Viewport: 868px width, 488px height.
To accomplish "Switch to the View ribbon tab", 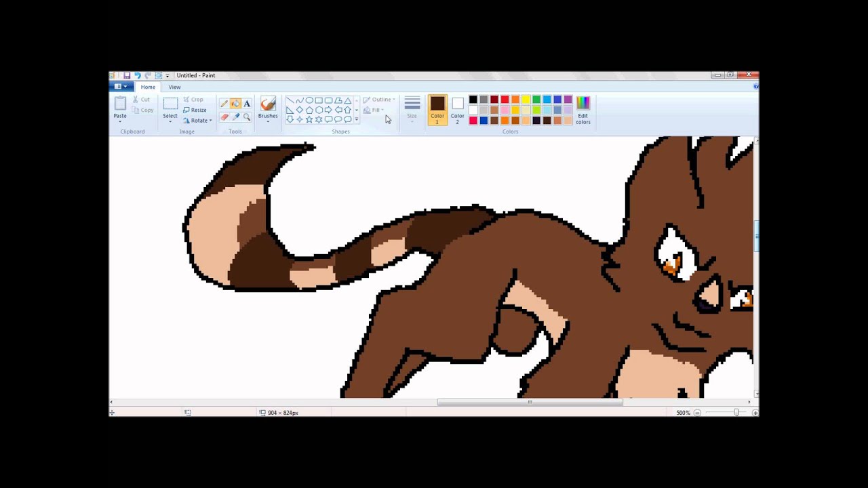I will click(x=174, y=87).
